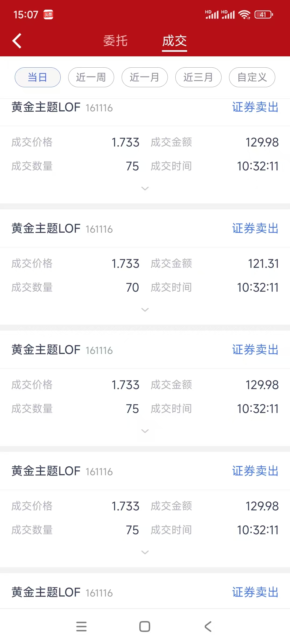This screenshot has height=644, width=290.
Task: Expand the fourth trade record's chevron
Action: click(145, 552)
